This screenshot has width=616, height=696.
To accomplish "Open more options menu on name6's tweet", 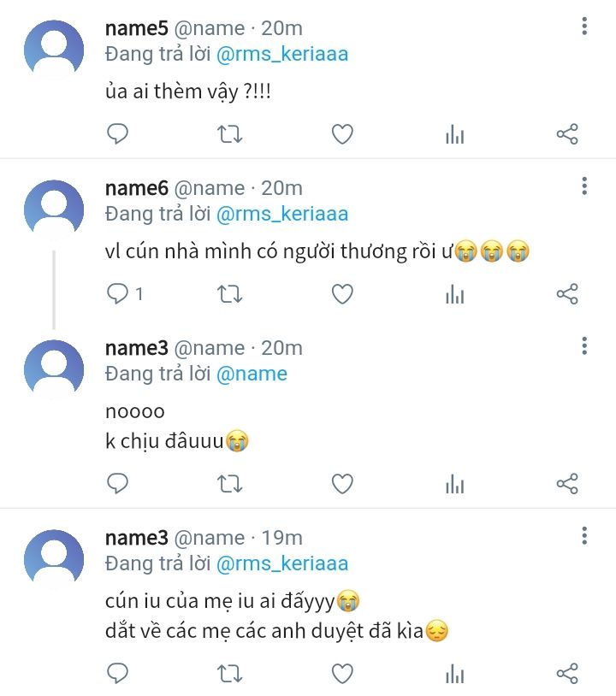I will (x=584, y=186).
